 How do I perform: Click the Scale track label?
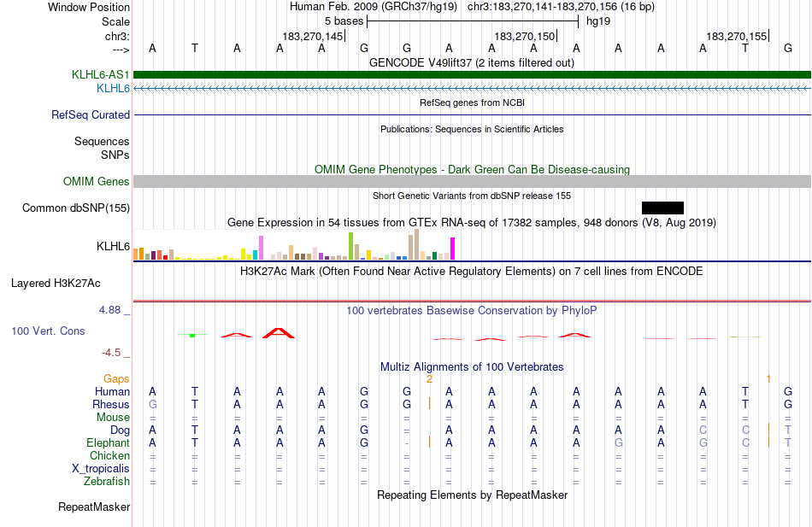coord(115,21)
